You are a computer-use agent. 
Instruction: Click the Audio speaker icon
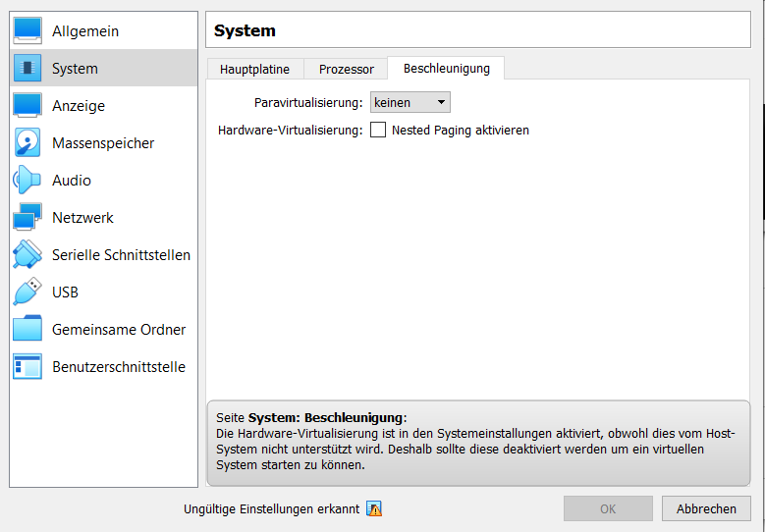pyautogui.click(x=27, y=180)
